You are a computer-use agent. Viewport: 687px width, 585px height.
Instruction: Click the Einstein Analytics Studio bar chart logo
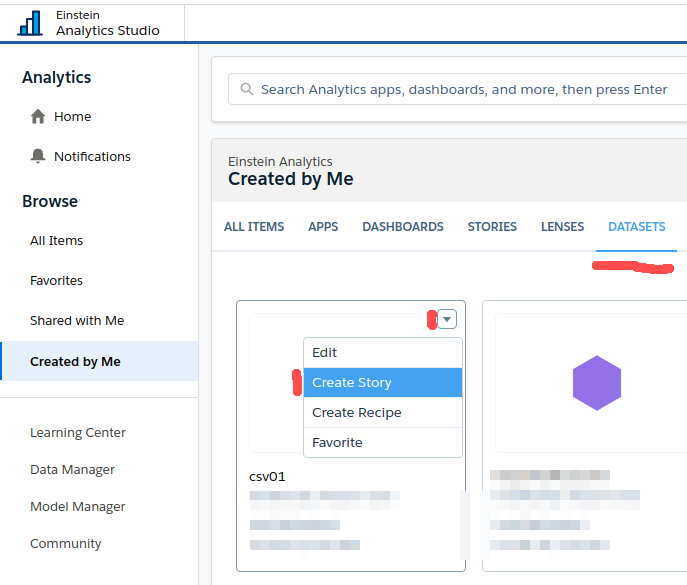pyautogui.click(x=30, y=24)
